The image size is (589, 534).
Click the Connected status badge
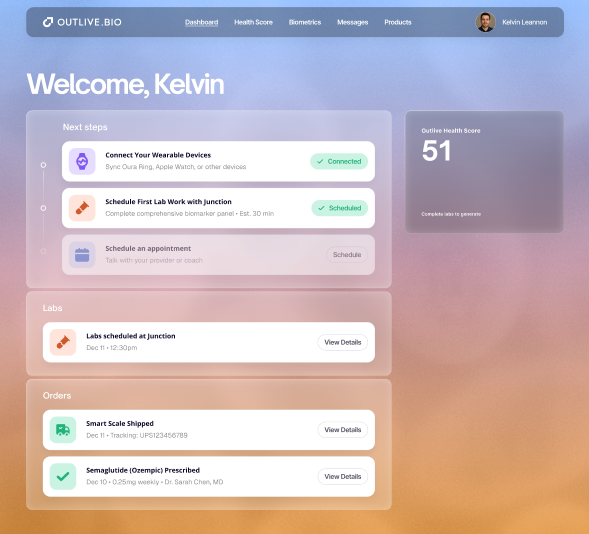[339, 161]
